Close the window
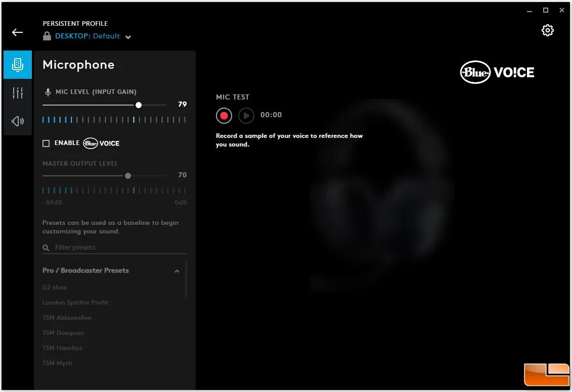Image resolution: width=572 pixels, height=392 pixels. (562, 10)
